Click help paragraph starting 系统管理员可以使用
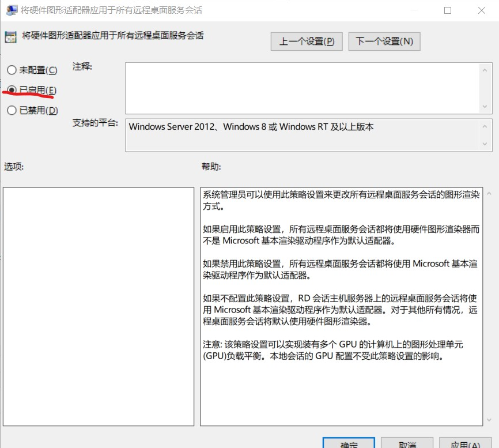This screenshot has height=448, width=499. tap(341, 200)
